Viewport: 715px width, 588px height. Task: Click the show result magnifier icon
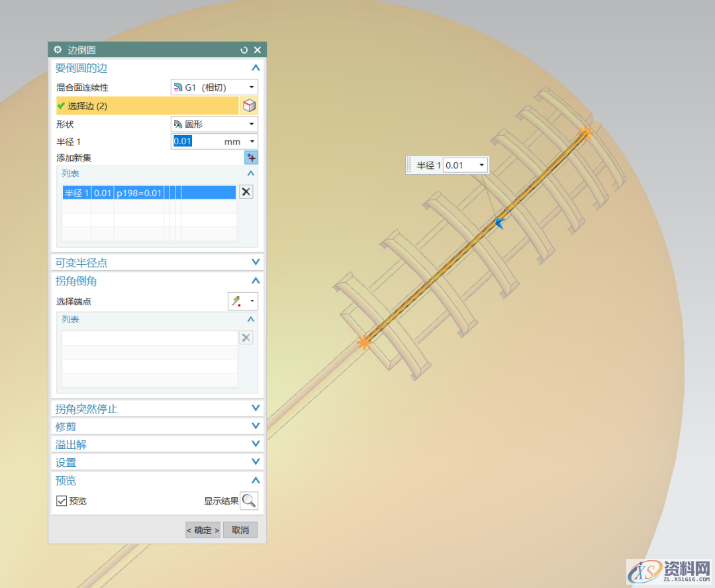pos(249,501)
